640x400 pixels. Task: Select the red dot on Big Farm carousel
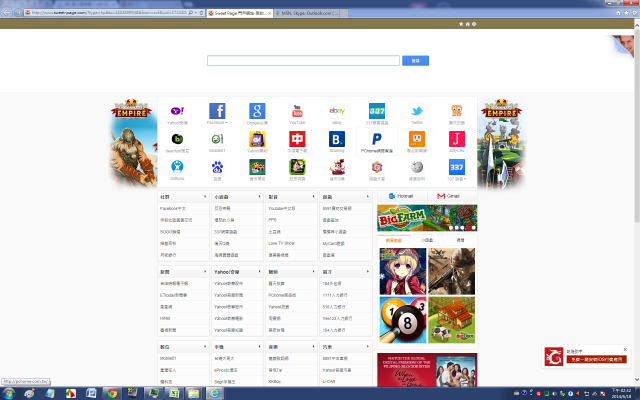pyautogui.click(x=468, y=228)
